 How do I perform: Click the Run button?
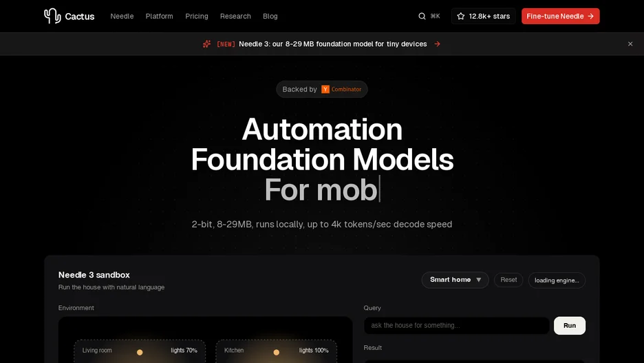tap(569, 326)
